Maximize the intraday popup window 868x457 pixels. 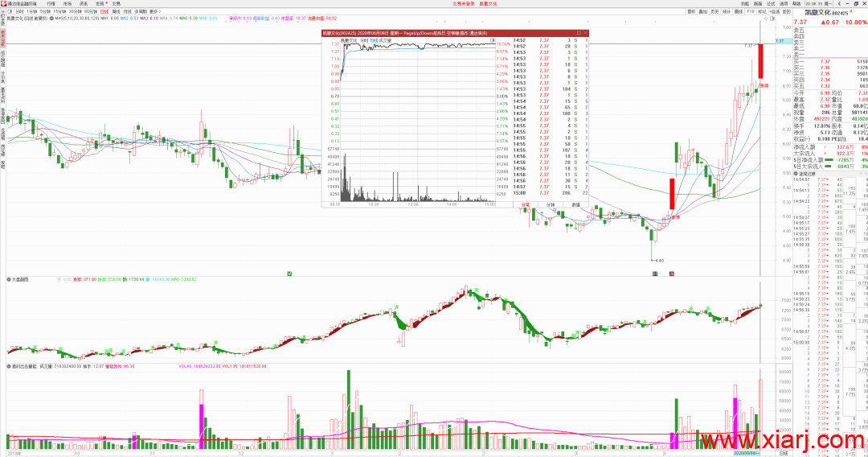(579, 33)
